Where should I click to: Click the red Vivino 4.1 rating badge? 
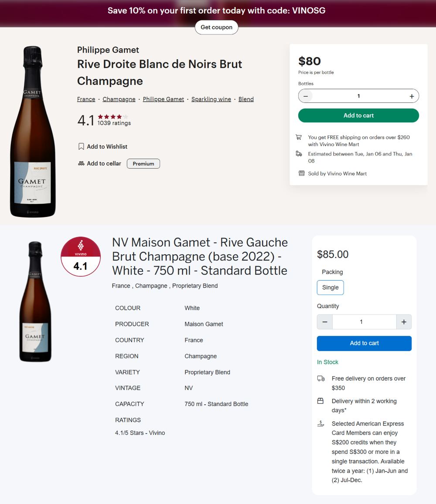[x=81, y=257]
